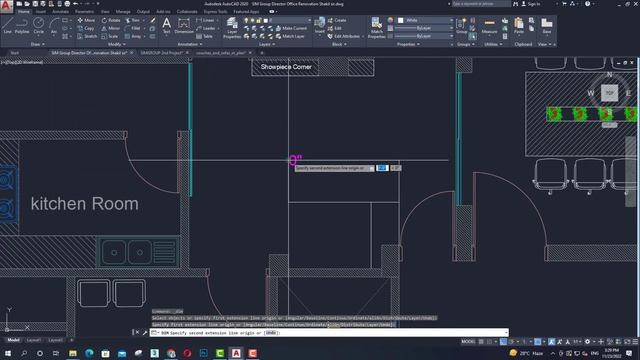Image resolution: width=640 pixels, height=360 pixels.
Task: Select the Polyline tool
Action: [x=22, y=25]
